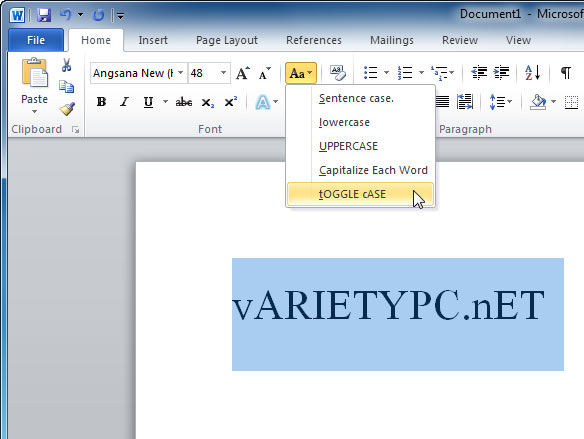Toggle italic formatting
The width and height of the screenshot is (584, 439).
pyautogui.click(x=124, y=102)
